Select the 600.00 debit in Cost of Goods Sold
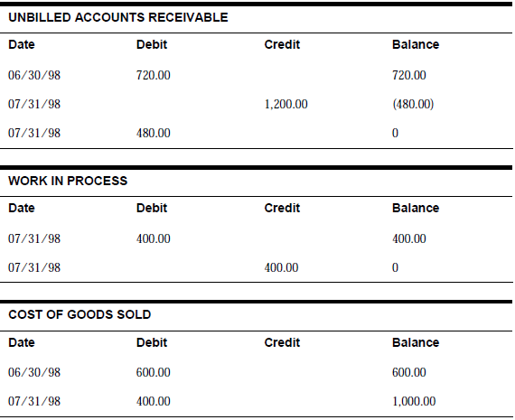The height and width of the screenshot is (420, 515). pos(154,372)
